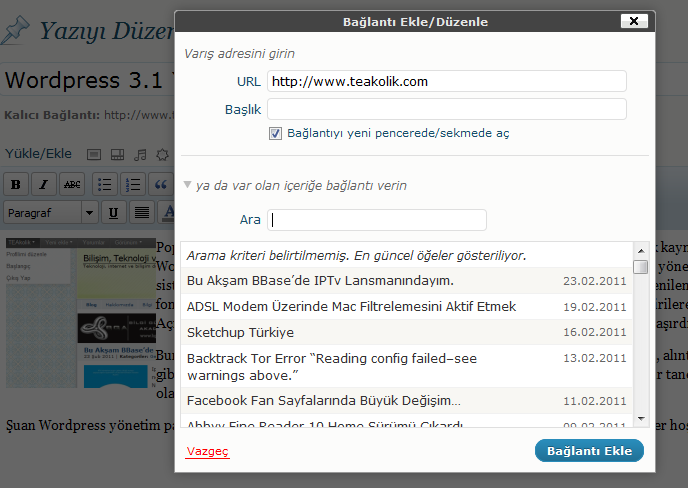Click the results list scroll-down arrow
Screen dimensions: 688x488
pos(641,419)
